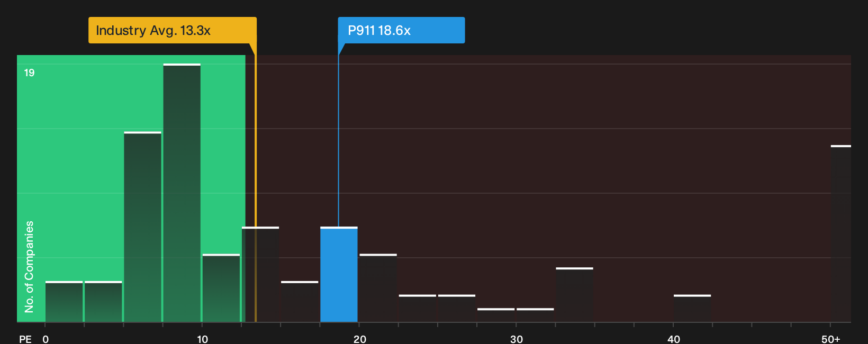Click the '0' x-axis tick label

[x=46, y=339]
